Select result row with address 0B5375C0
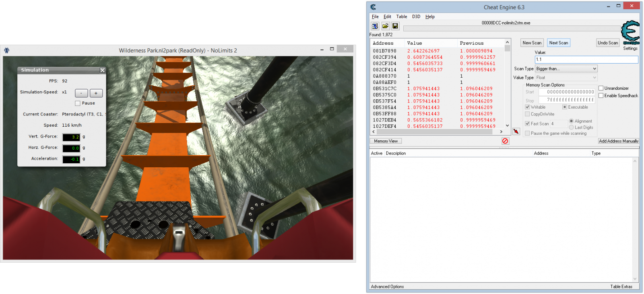 coord(437,95)
